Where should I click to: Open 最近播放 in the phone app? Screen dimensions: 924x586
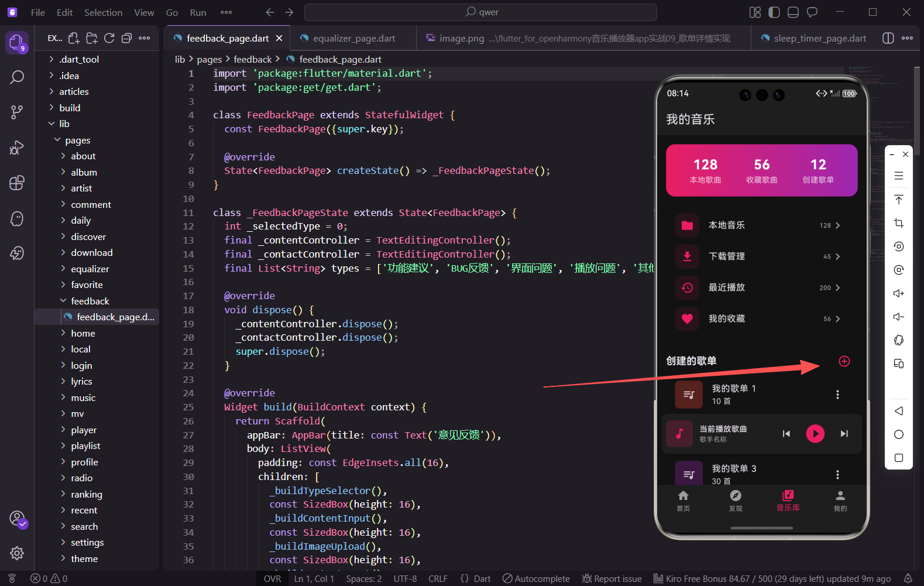click(762, 287)
